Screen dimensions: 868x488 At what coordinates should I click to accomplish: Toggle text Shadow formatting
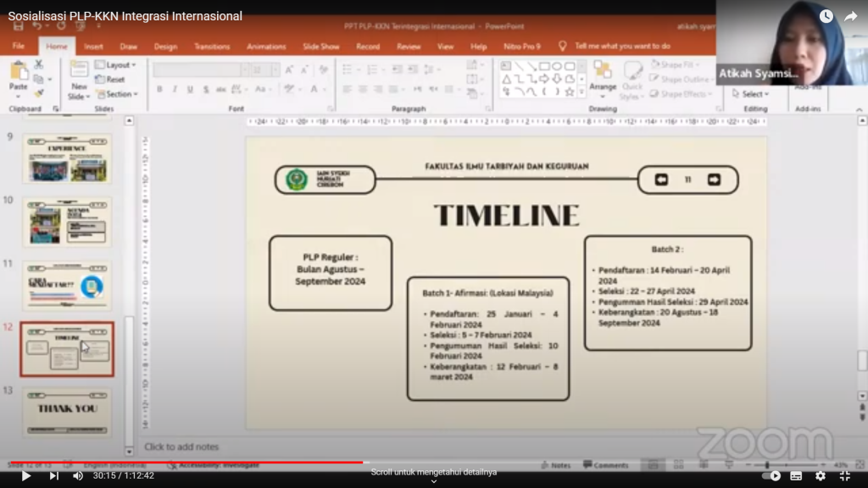pyautogui.click(x=206, y=89)
